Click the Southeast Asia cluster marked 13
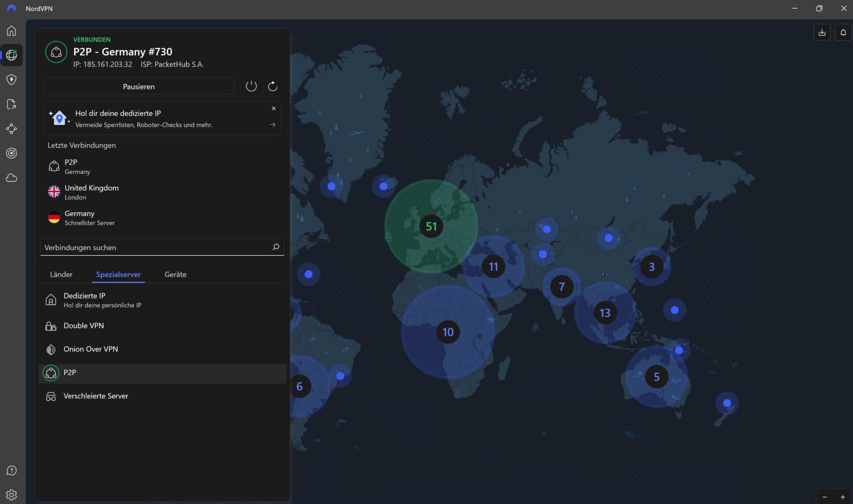This screenshot has height=504, width=853. [x=605, y=313]
